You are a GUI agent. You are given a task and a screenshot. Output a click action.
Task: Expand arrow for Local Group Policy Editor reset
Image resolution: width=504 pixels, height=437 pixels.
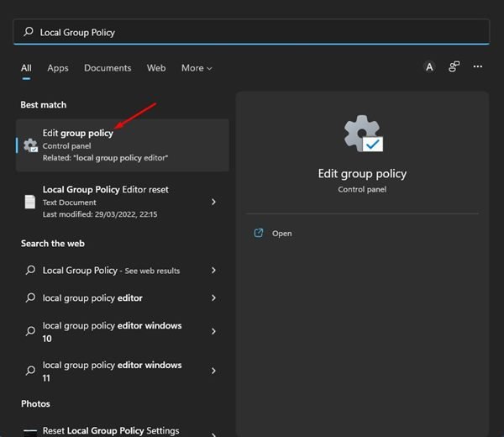click(213, 202)
